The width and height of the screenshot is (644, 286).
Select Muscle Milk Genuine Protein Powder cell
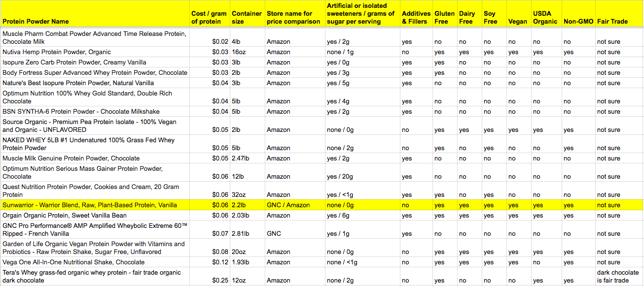[95, 158]
